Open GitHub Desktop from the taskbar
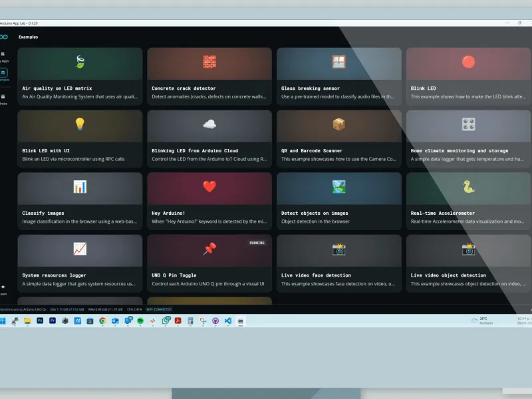Image resolution: width=532 pixels, height=399 pixels. coord(215,321)
